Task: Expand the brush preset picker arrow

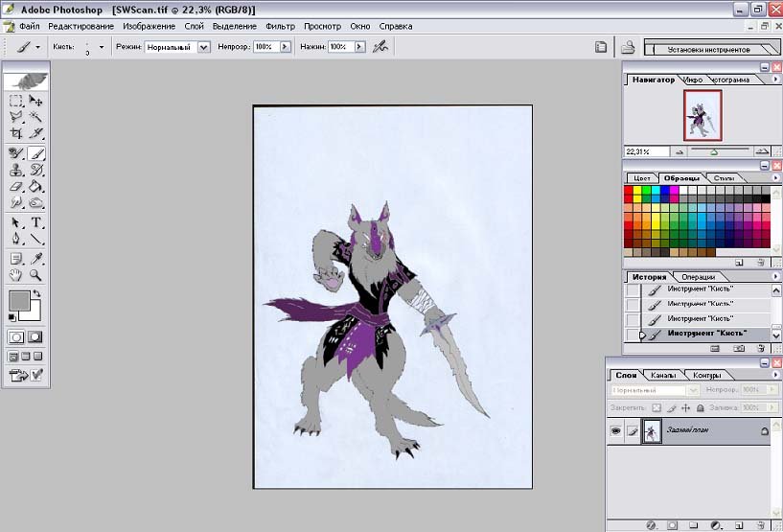Action: coord(101,46)
